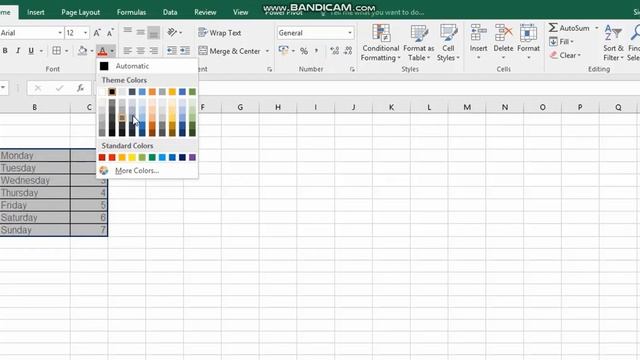Apply bottom vertical alignment
The width and height of the screenshot is (640, 360).
coord(154,32)
